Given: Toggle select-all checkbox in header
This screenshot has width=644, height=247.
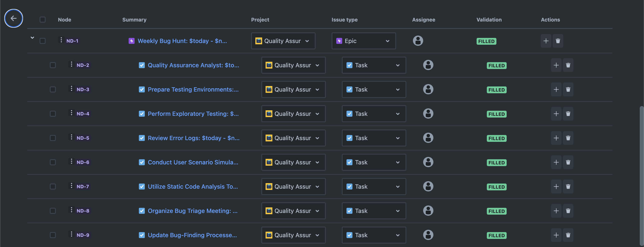Looking at the screenshot, I should coord(43,20).
